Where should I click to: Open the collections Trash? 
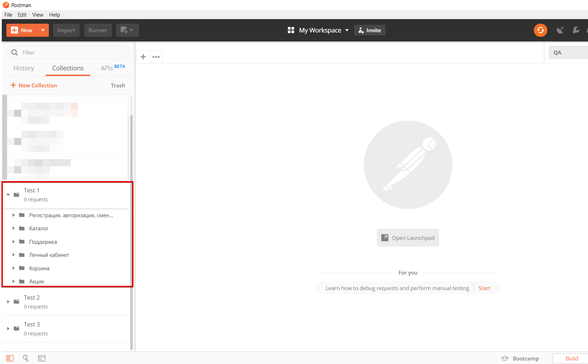point(118,85)
